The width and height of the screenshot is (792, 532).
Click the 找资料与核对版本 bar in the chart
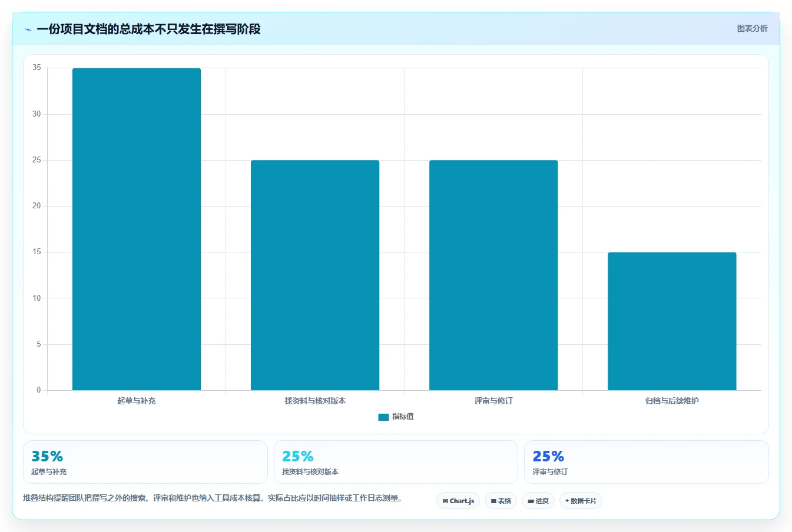tap(315, 275)
